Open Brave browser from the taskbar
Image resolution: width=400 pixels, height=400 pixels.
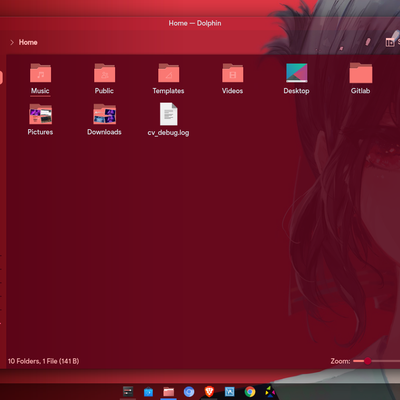click(x=209, y=392)
